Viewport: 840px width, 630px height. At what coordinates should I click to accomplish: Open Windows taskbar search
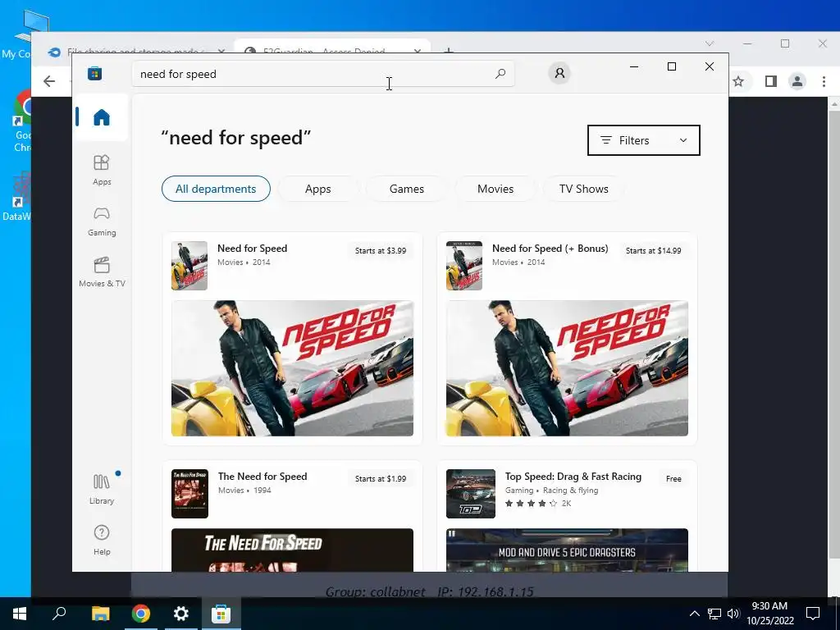[59, 614]
